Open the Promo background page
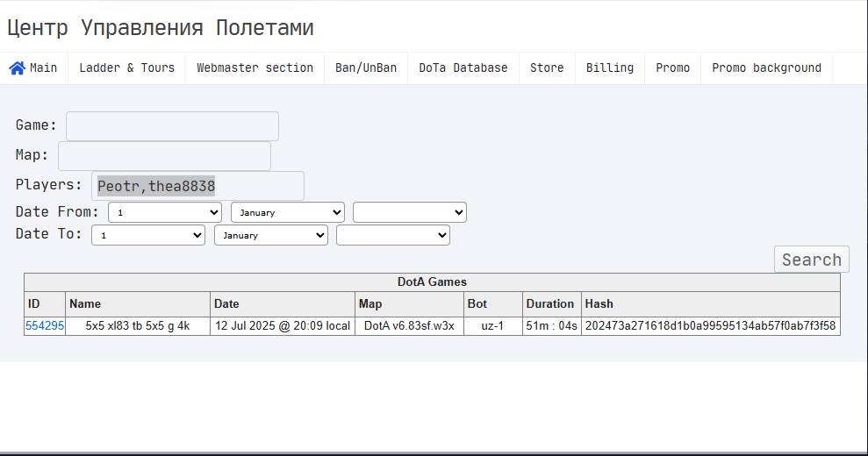 pos(767,68)
